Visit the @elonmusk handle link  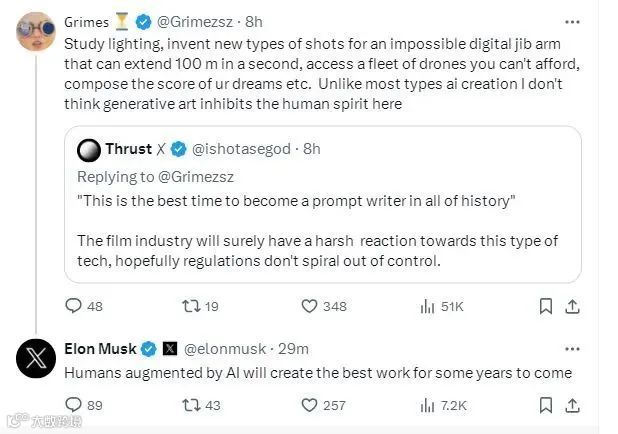pyautogui.click(x=226, y=348)
